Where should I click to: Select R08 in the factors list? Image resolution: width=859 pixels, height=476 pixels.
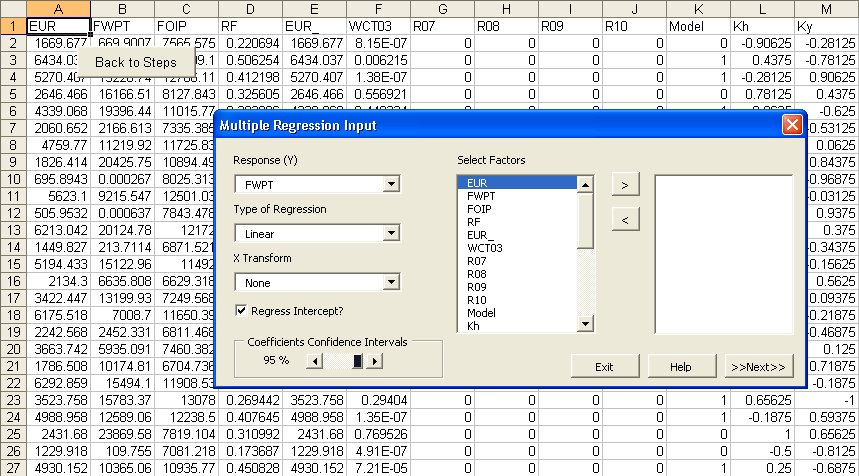[x=517, y=274]
